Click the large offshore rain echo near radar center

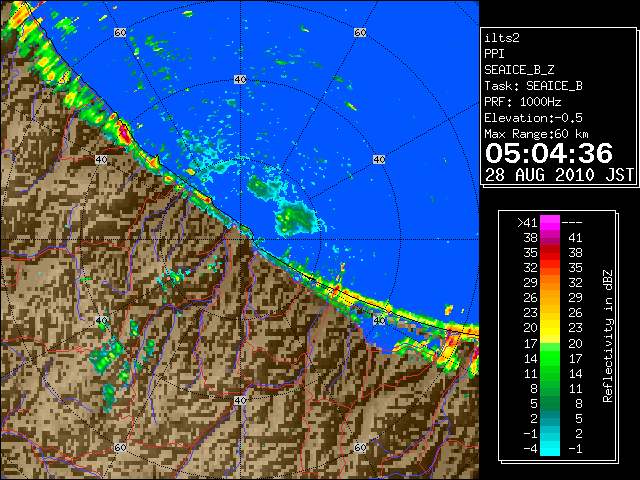296,218
